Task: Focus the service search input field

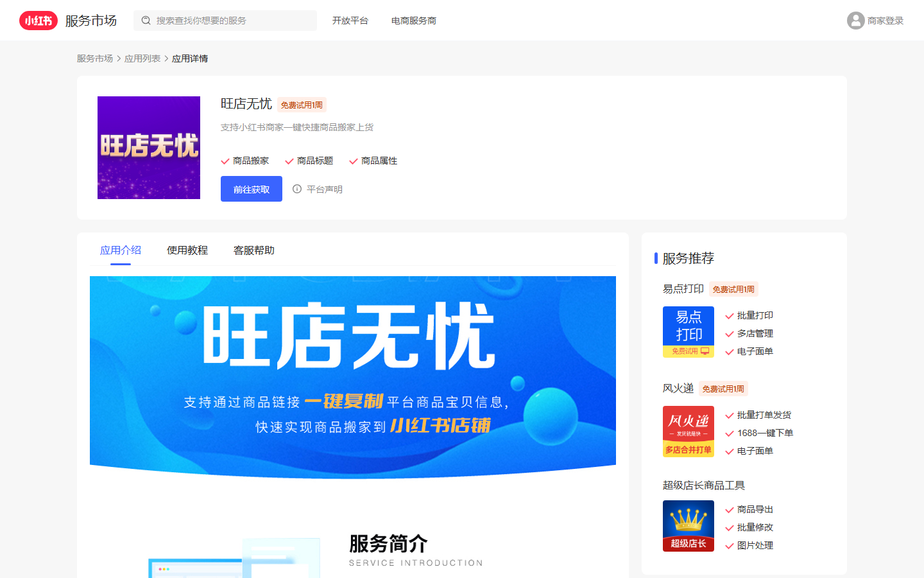Action: point(225,21)
